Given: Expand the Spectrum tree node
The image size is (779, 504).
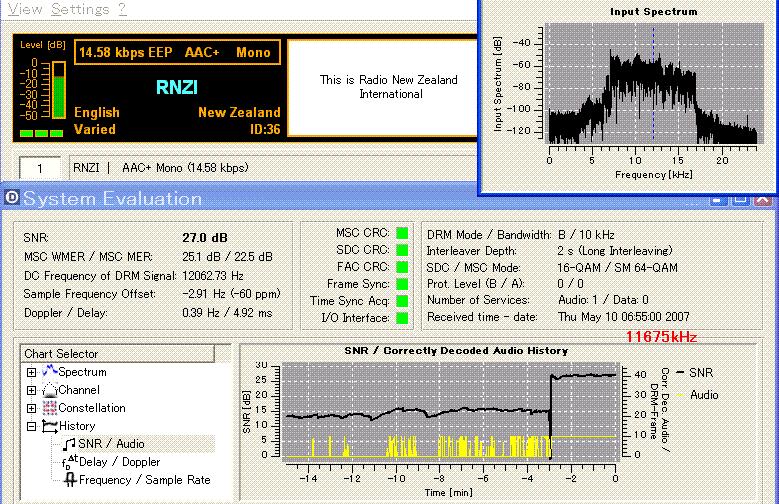Looking at the screenshot, I should tap(31, 372).
